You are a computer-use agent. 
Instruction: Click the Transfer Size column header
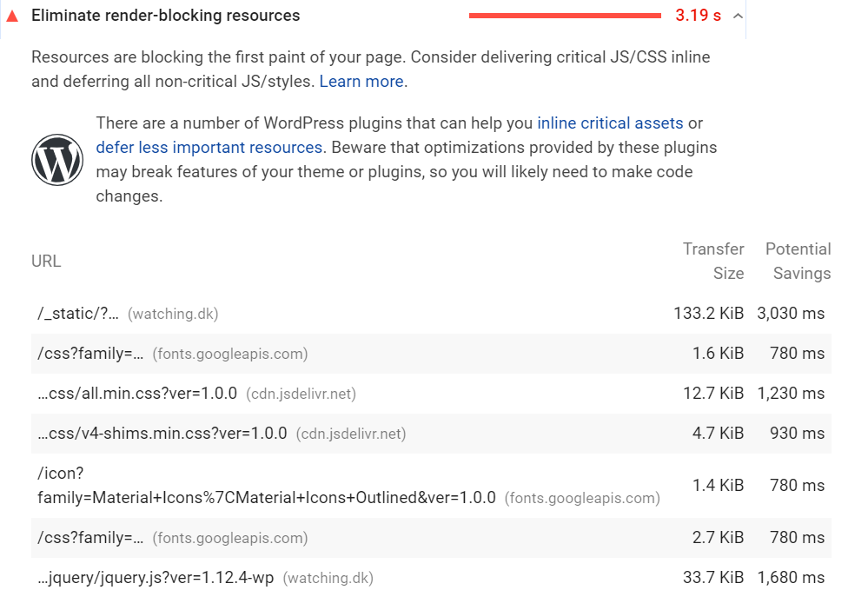[713, 262]
